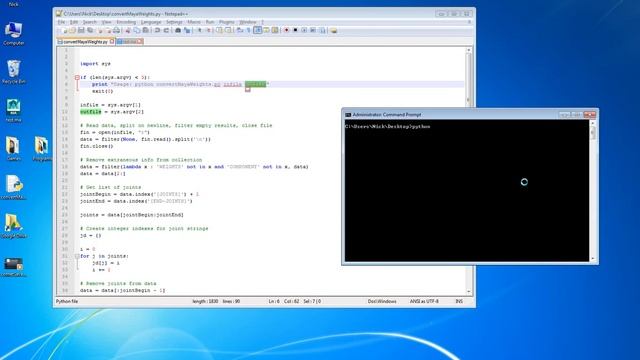This screenshot has width=640, height=360.
Task: Run macro multiple times icon
Action: [313, 30]
